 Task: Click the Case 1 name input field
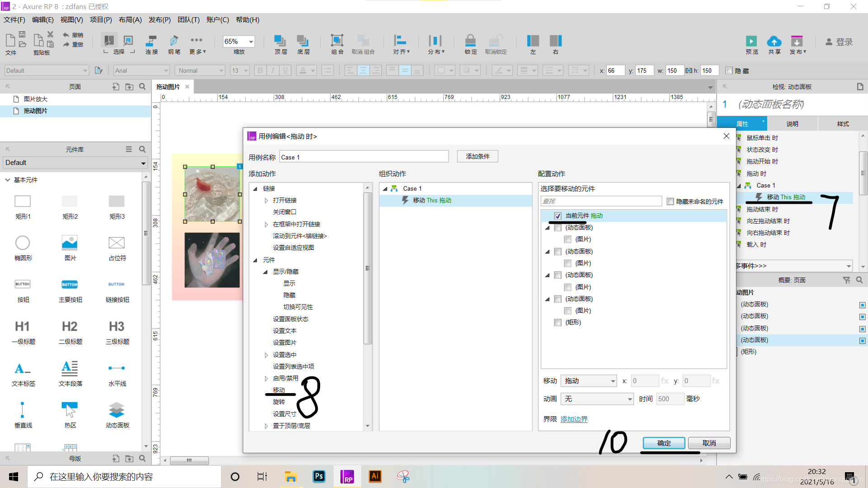(364, 157)
